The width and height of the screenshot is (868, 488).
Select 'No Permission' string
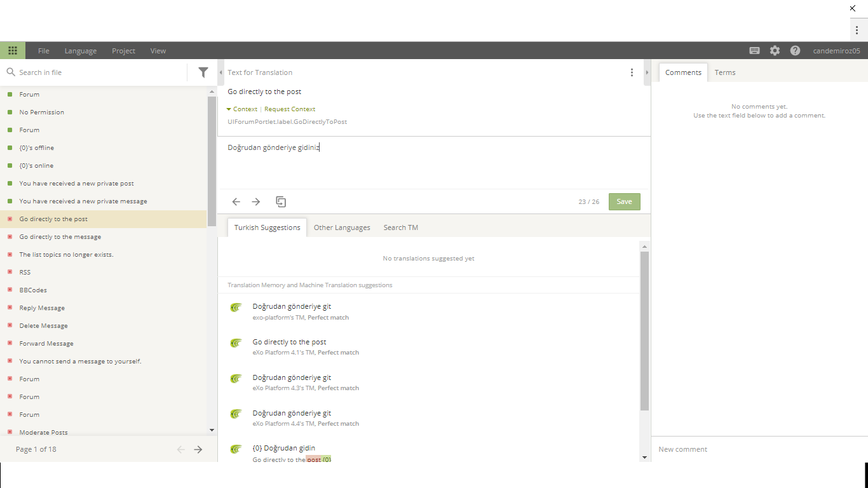(104, 112)
